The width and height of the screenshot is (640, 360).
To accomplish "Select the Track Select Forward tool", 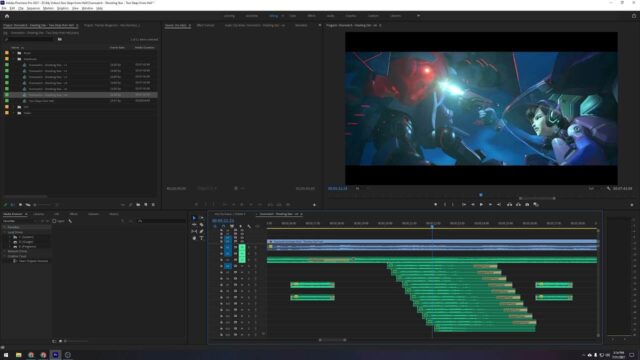I will click(x=201, y=218).
